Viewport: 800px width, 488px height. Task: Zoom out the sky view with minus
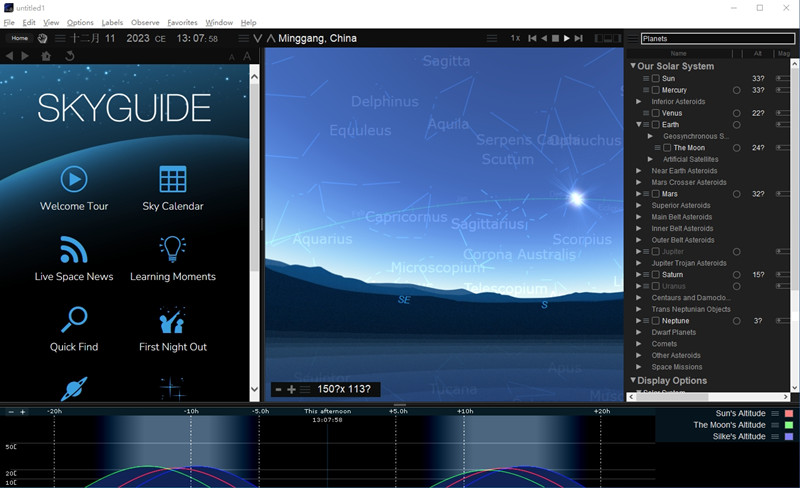point(279,389)
